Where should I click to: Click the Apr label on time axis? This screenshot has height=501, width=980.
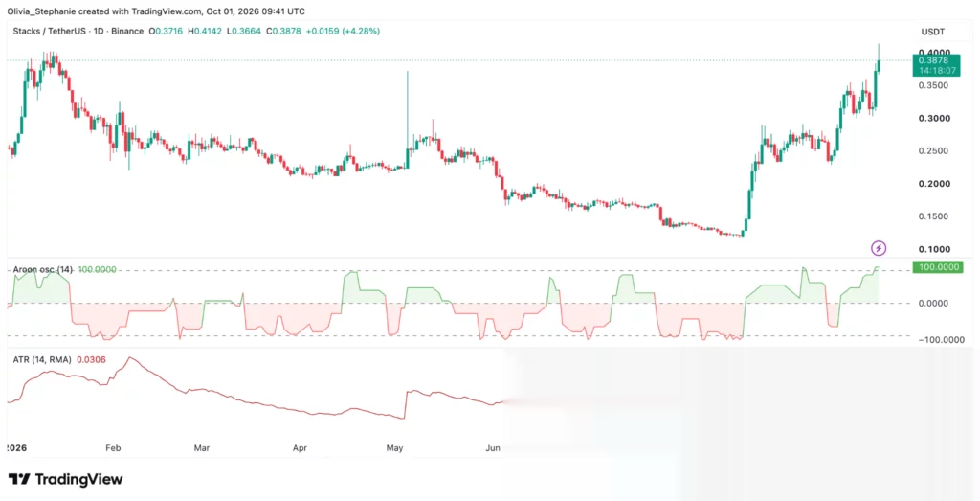click(300, 448)
